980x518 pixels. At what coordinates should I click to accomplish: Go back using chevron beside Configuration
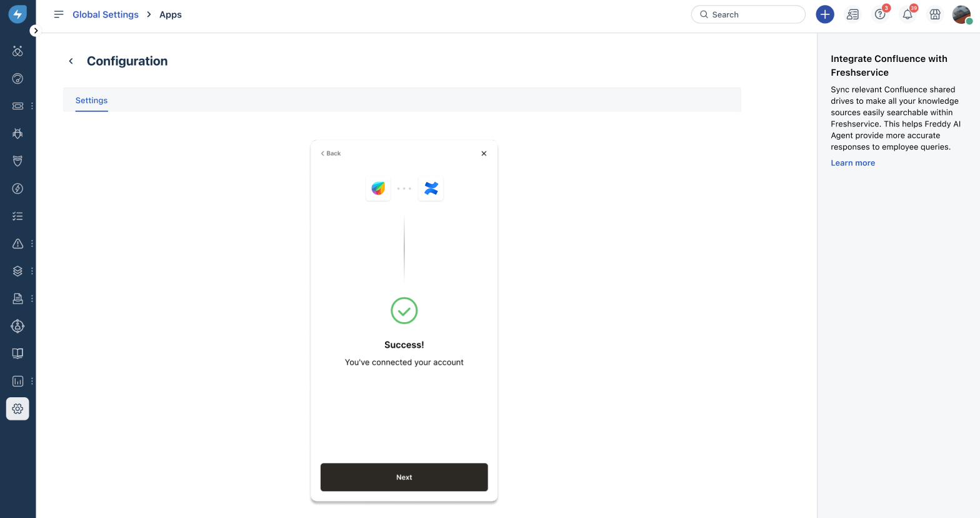click(x=71, y=61)
